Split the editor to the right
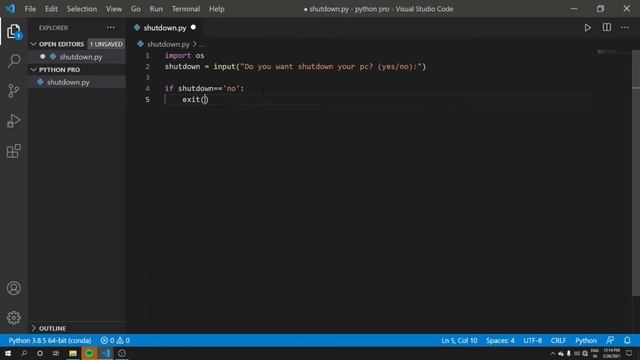This screenshot has height=360, width=640. click(607, 28)
